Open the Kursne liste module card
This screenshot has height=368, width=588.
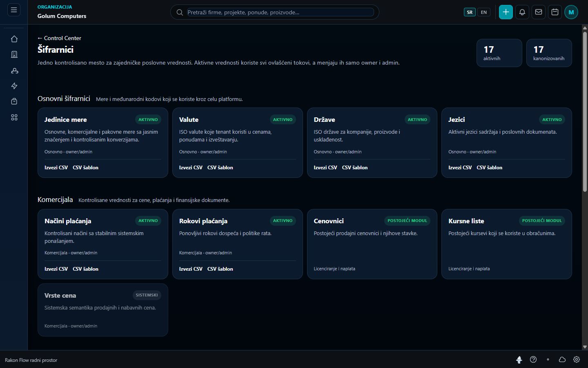click(507, 244)
